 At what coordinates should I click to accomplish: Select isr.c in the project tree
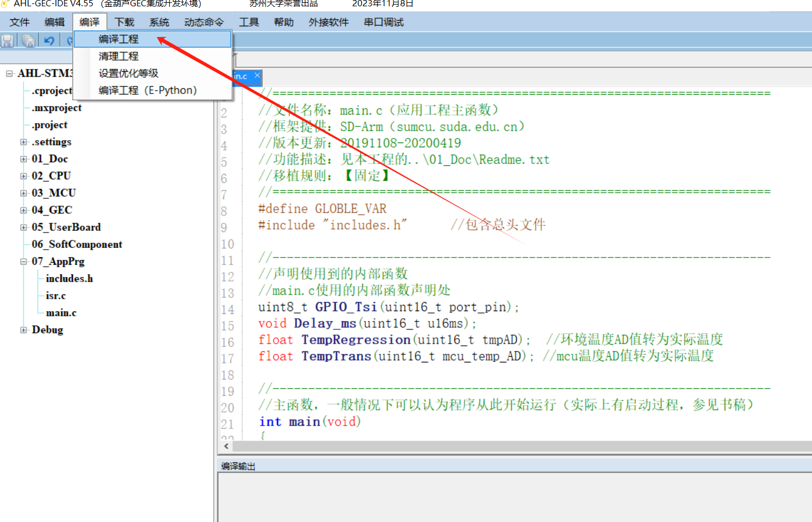(x=56, y=296)
